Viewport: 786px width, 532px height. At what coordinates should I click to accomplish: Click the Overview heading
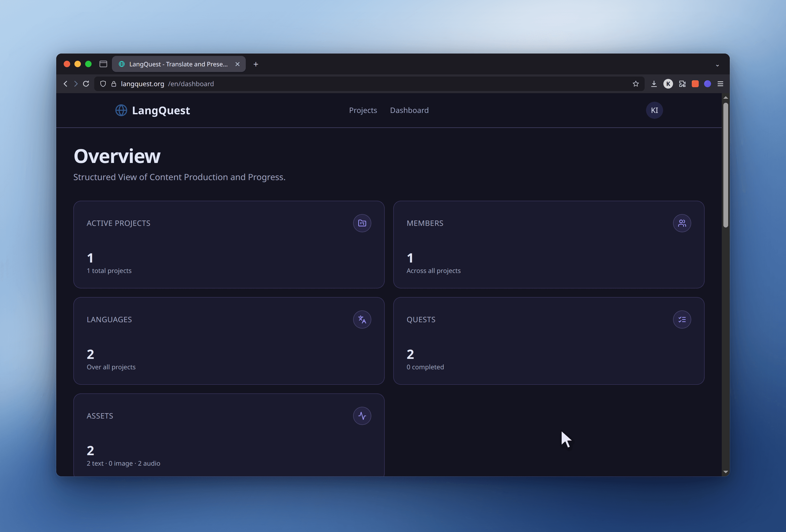coord(117,156)
